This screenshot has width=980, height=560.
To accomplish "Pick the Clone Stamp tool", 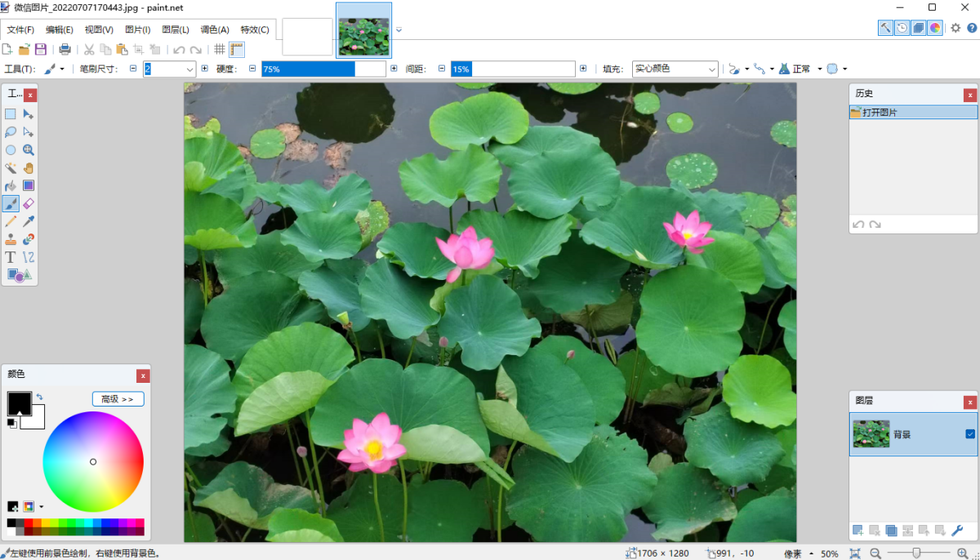I will click(x=11, y=239).
